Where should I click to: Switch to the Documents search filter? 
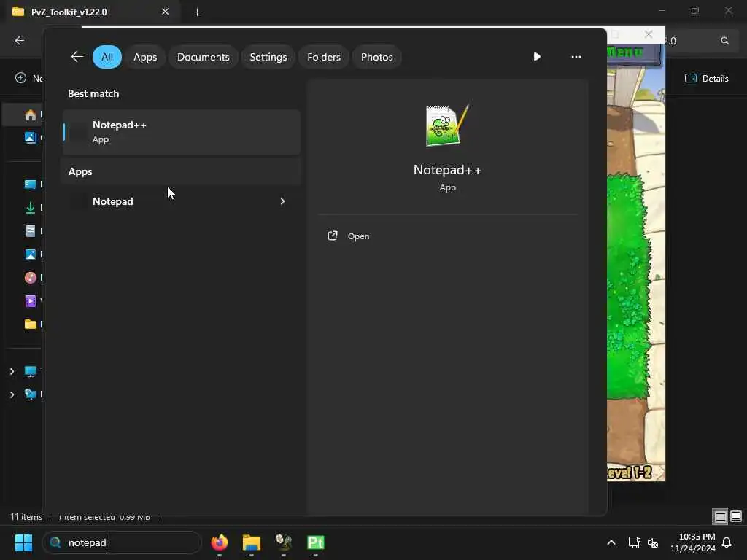click(x=204, y=57)
